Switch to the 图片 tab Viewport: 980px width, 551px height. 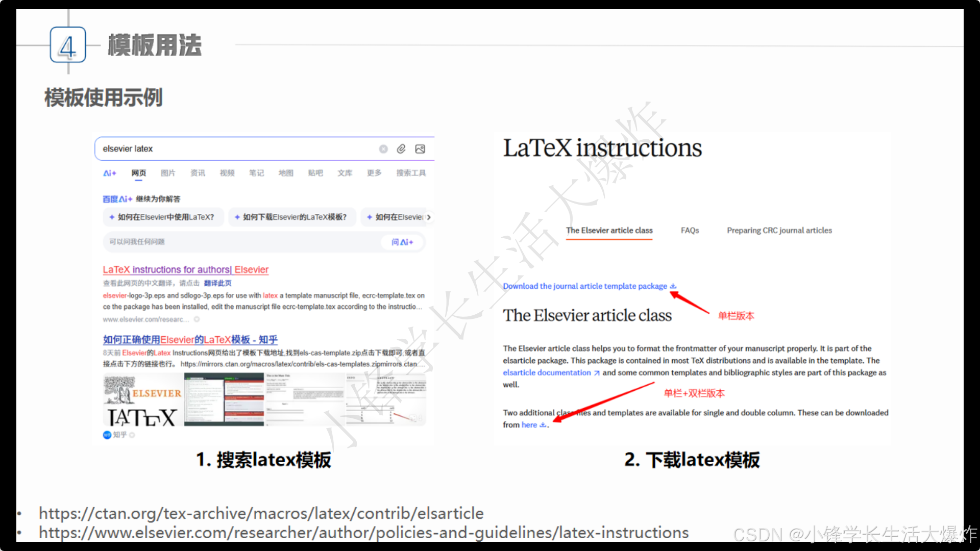[x=168, y=173]
